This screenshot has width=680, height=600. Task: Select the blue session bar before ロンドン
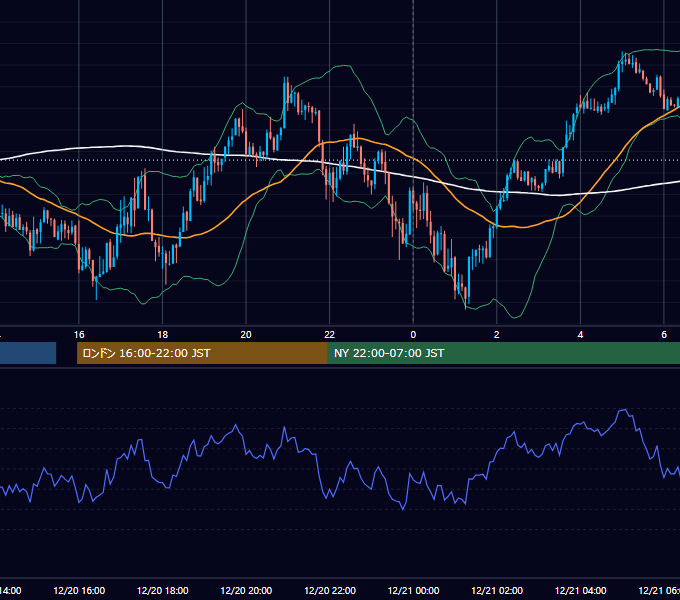click(28, 353)
